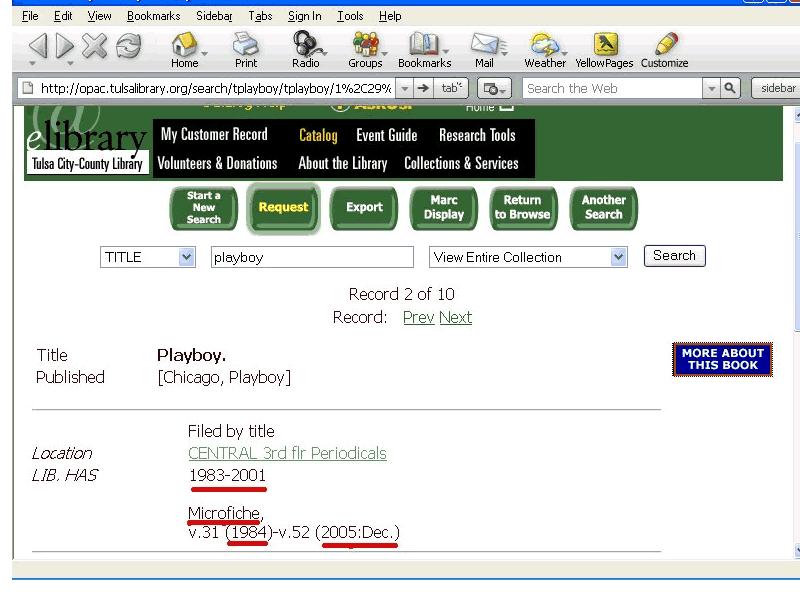Viewport: 800px width, 600px height.
Task: Expand the Bookmarks icon dropdown arrow
Action: click(446, 52)
